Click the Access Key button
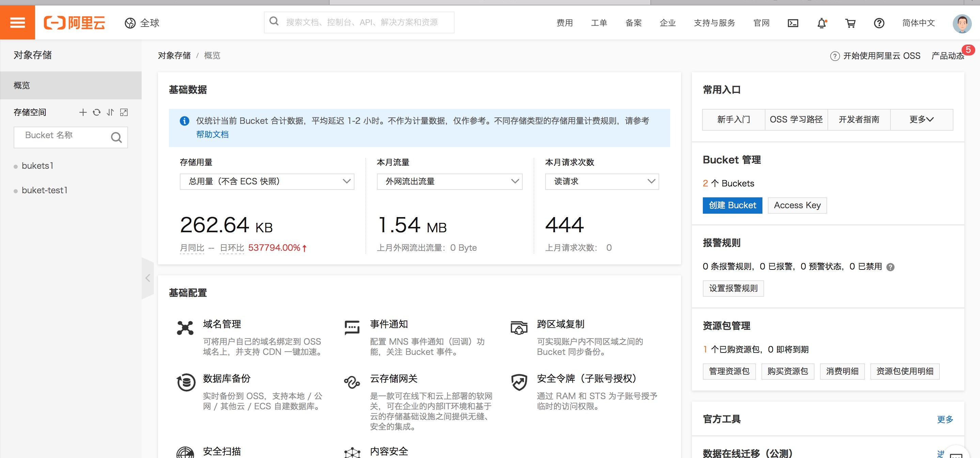Image resolution: width=980 pixels, height=458 pixels. 797,206
